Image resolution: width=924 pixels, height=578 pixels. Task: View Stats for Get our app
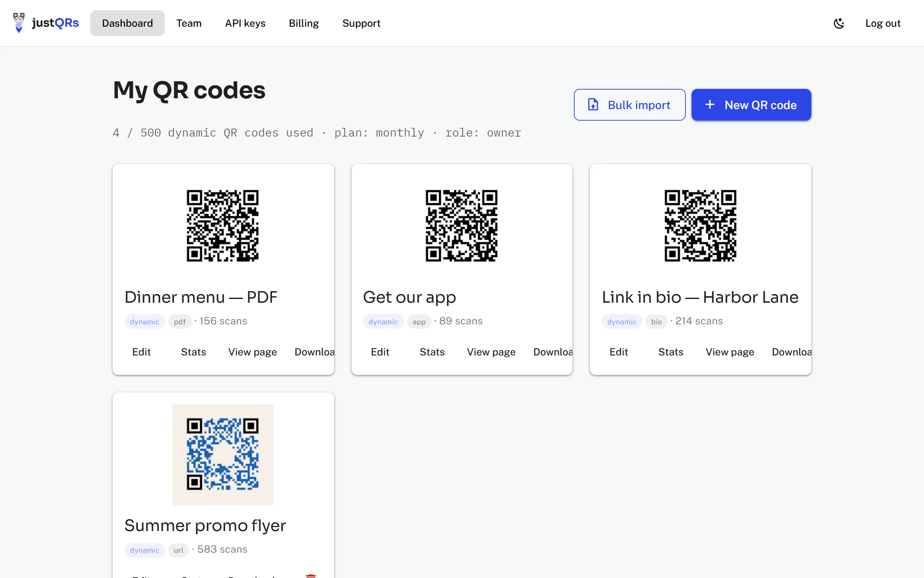[432, 352]
